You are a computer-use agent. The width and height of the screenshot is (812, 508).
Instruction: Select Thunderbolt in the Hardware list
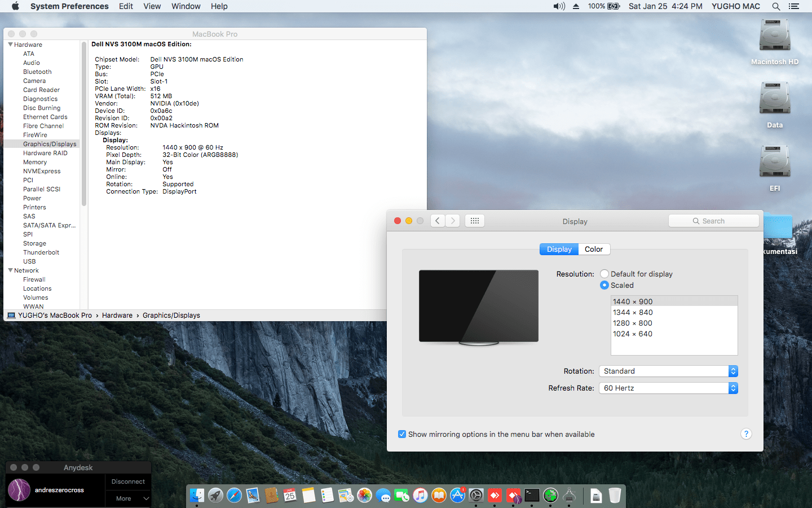(41, 252)
